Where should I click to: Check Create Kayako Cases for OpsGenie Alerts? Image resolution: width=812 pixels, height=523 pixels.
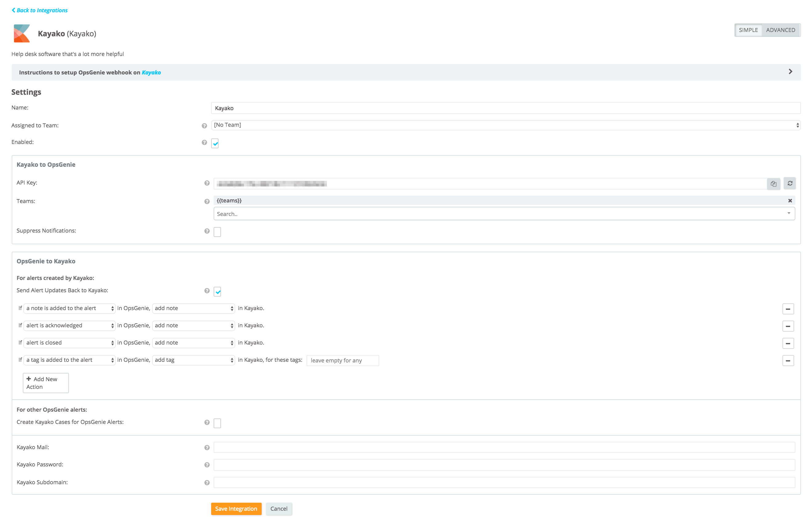coord(217,423)
